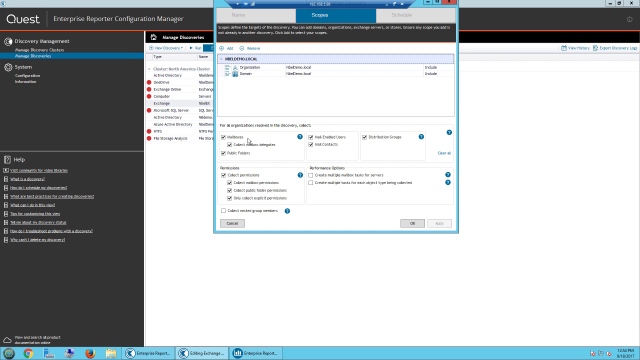
Task: Toggle Only collect explicit permissions checkbox
Action: point(229,198)
